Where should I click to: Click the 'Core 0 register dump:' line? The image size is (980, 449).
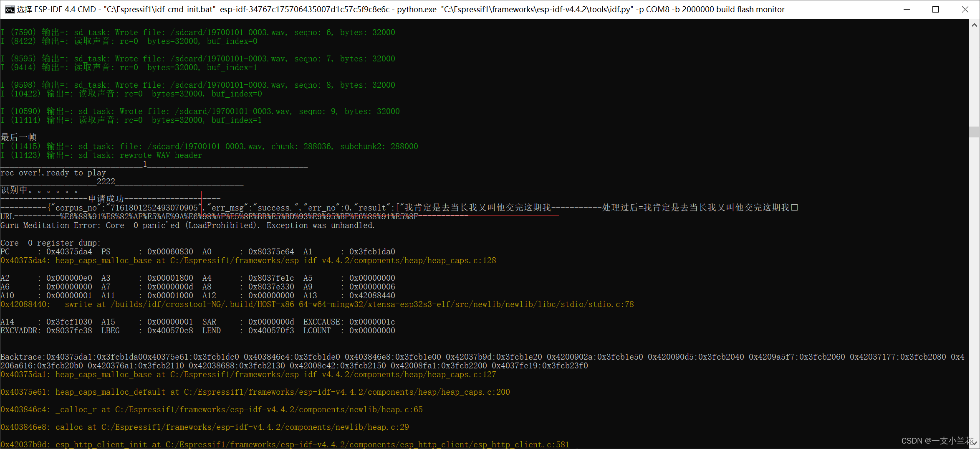51,243
